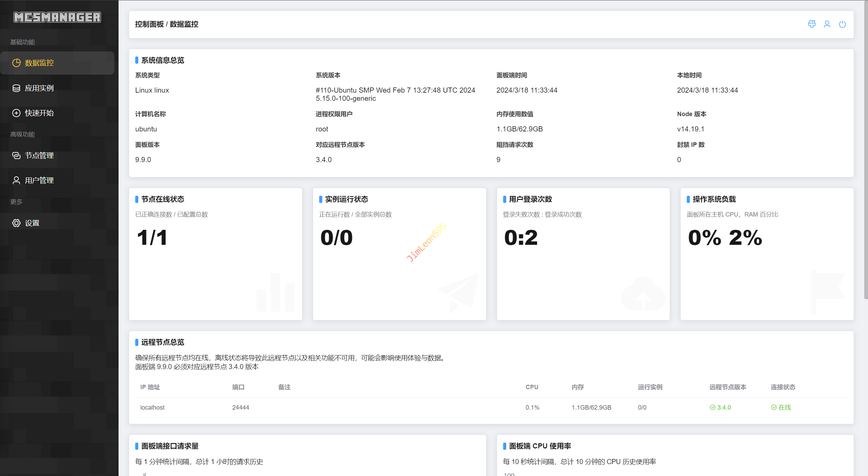This screenshot has height=476, width=868.
Task: Select 节点管理 in the sidebar
Action: [40, 155]
